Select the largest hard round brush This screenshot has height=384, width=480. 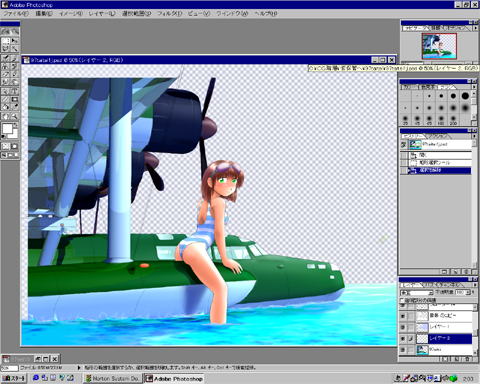pyautogui.click(x=465, y=96)
